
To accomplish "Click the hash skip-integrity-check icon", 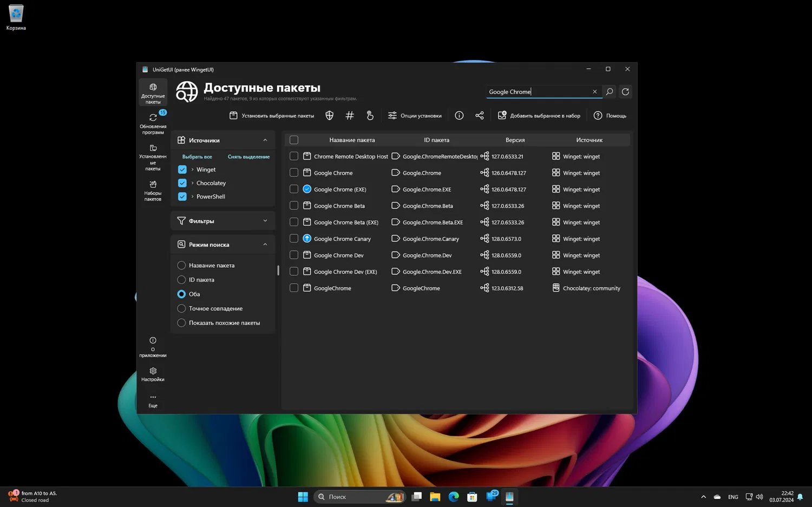I will (350, 115).
